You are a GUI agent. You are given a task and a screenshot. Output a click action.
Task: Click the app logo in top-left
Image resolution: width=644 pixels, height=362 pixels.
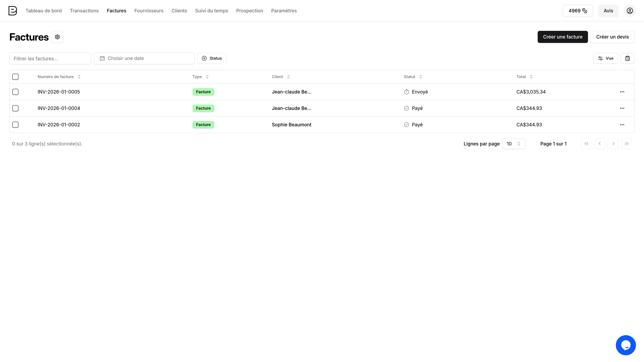[x=13, y=11]
